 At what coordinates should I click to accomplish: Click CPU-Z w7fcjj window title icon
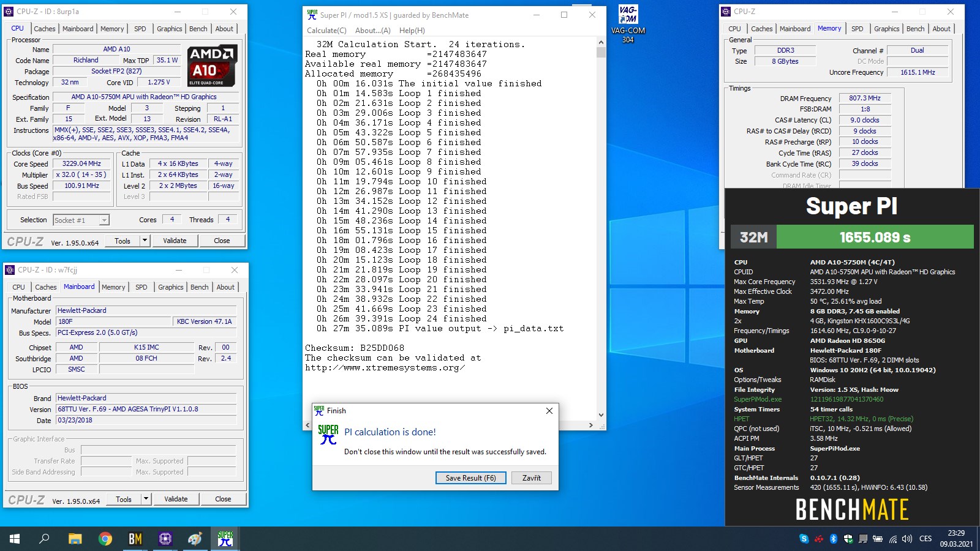tap(10, 269)
